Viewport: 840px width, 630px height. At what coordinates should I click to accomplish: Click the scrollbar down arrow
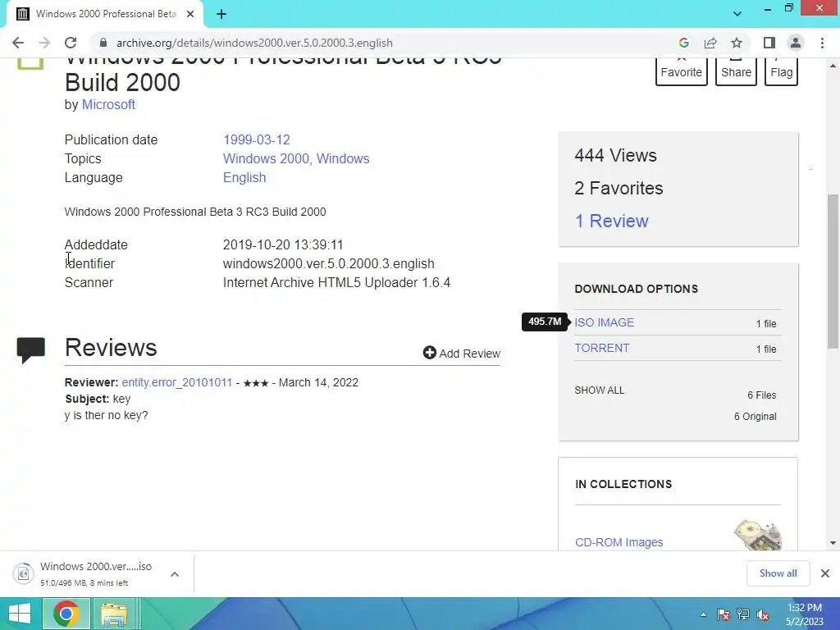pos(833,543)
